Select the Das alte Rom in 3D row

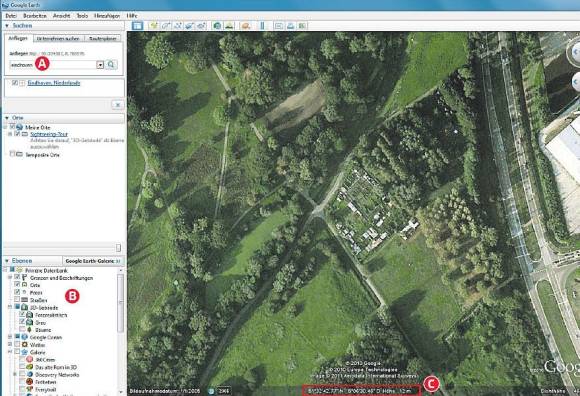pyautogui.click(x=55, y=367)
